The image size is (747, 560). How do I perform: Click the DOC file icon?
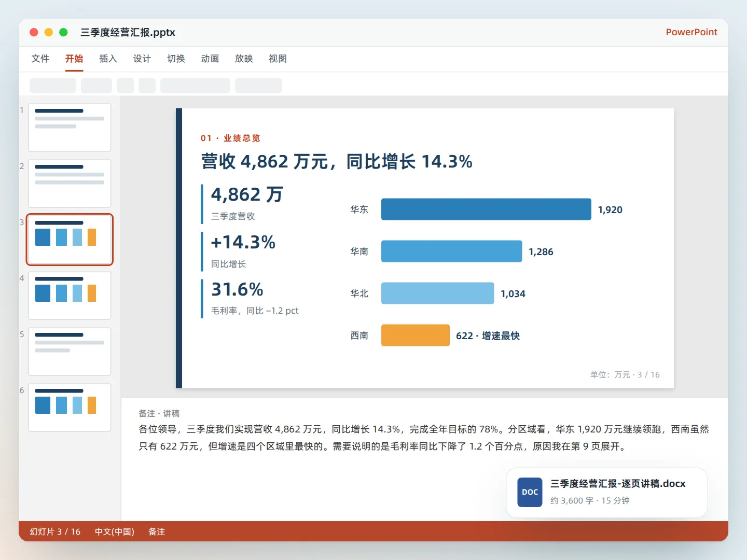coord(530,492)
